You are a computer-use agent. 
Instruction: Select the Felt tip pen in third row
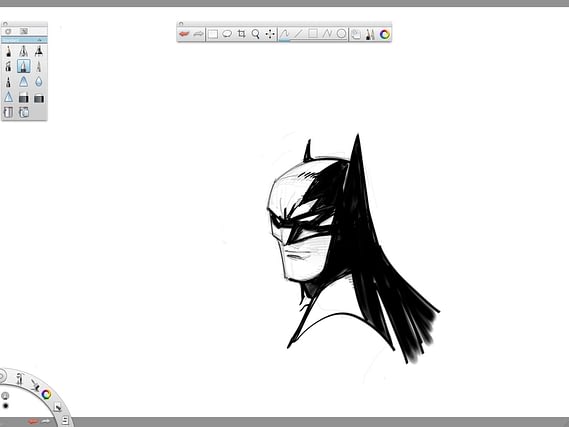pos(8,82)
